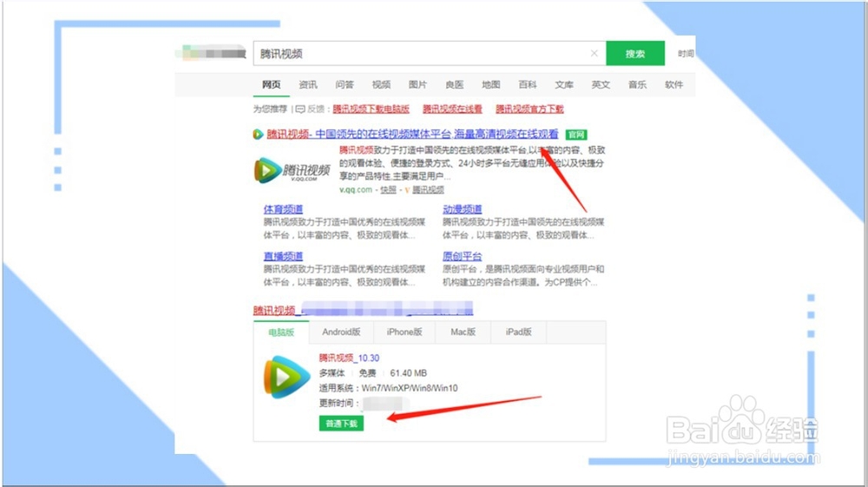Screen dimensions: 868x487
Task: Select the iPad版 download tab
Action: point(518,332)
